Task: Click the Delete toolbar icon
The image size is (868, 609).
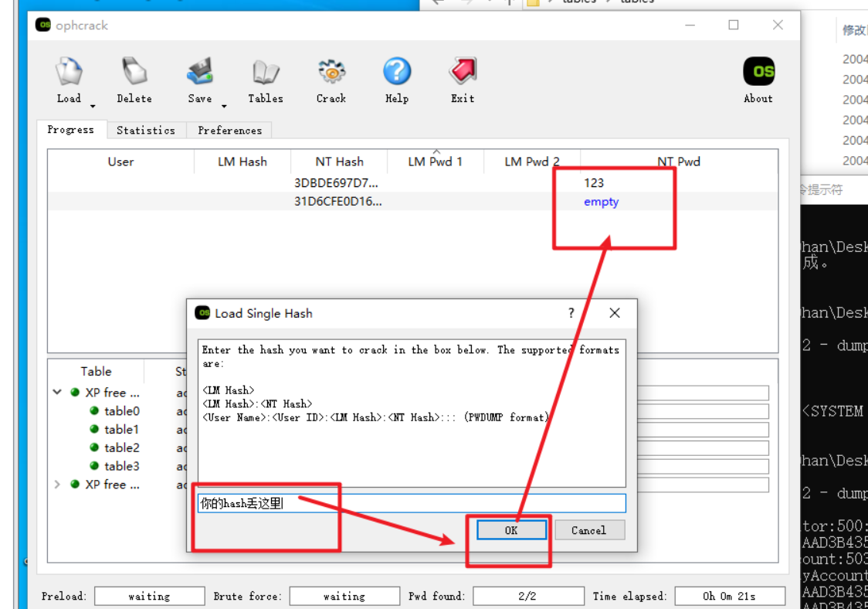Action: [x=134, y=73]
